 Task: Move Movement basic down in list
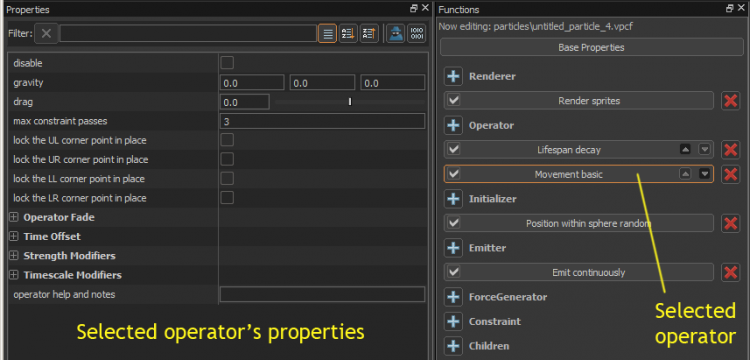pos(704,174)
